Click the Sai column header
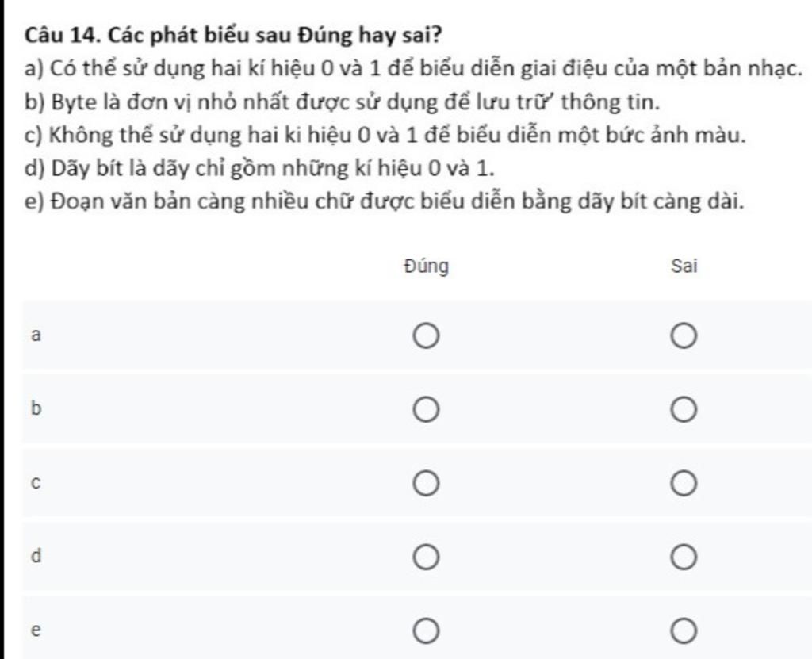This screenshot has width=812, height=659. tap(684, 266)
